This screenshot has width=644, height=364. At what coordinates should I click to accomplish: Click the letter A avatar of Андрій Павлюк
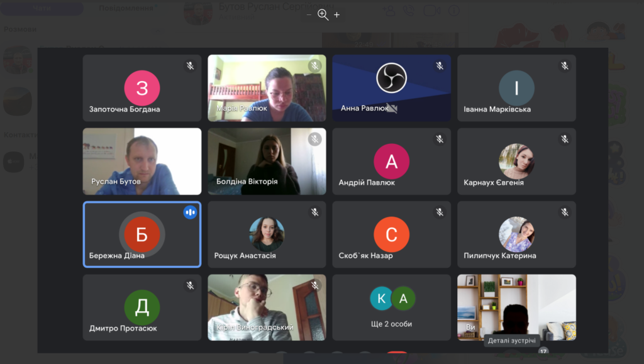tap(391, 162)
